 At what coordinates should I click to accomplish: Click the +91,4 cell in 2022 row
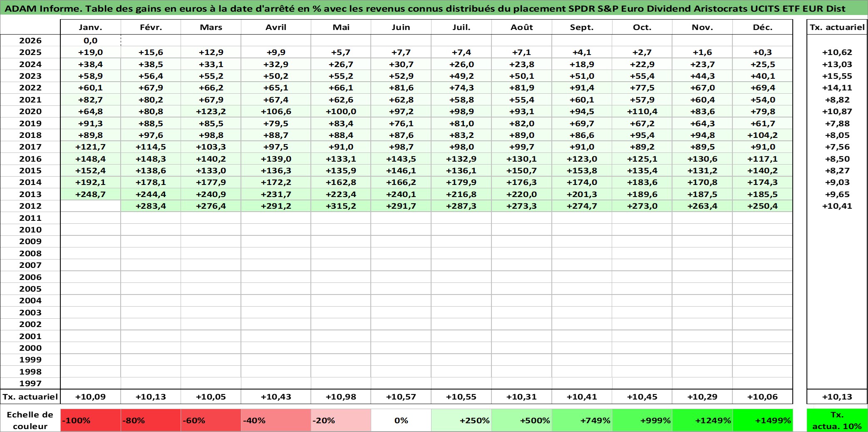point(582,87)
